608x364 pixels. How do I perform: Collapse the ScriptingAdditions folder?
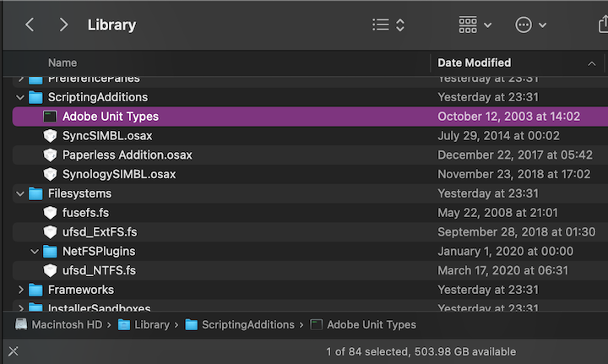point(20,97)
